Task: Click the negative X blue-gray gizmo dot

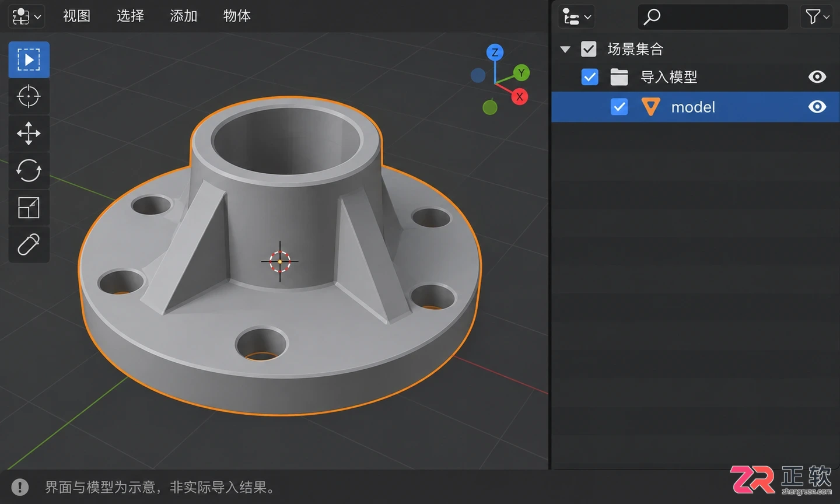Action: (x=478, y=75)
